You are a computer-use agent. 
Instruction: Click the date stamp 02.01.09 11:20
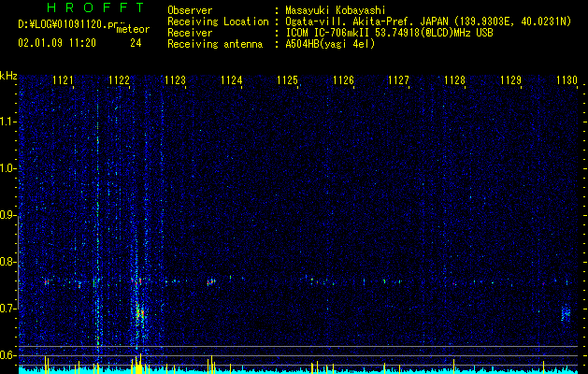(57, 43)
